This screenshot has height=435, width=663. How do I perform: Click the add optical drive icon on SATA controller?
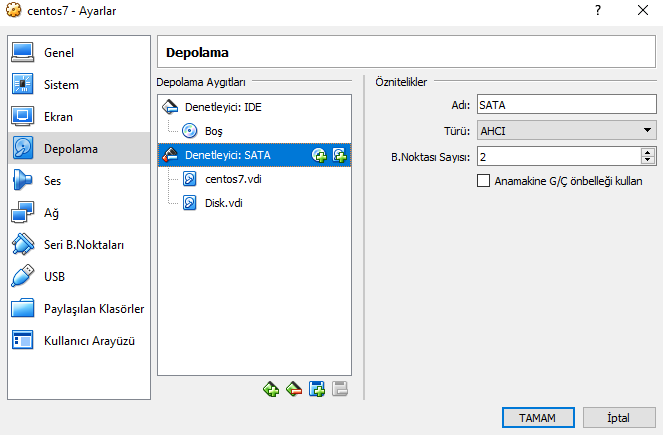(x=319, y=155)
